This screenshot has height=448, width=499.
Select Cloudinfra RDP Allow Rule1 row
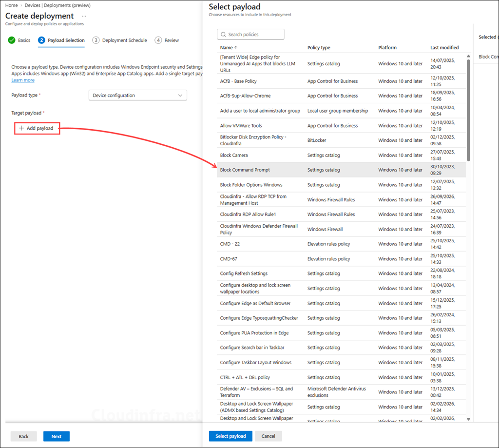coord(341,214)
